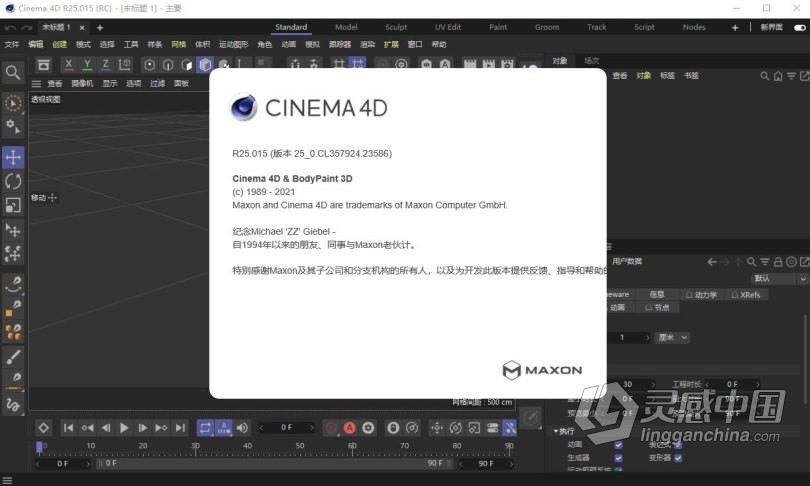Select the Move tool in left toolbar
The width and height of the screenshot is (810, 486).
(13, 157)
